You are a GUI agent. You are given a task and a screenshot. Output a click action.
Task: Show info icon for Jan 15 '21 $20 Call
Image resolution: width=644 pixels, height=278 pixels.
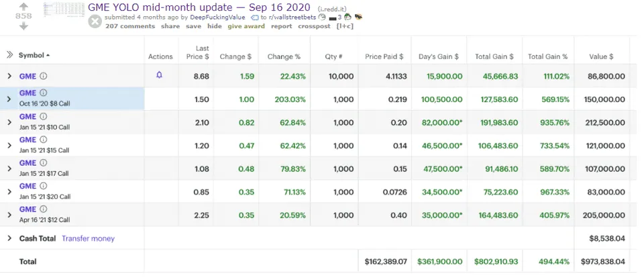[44, 186]
